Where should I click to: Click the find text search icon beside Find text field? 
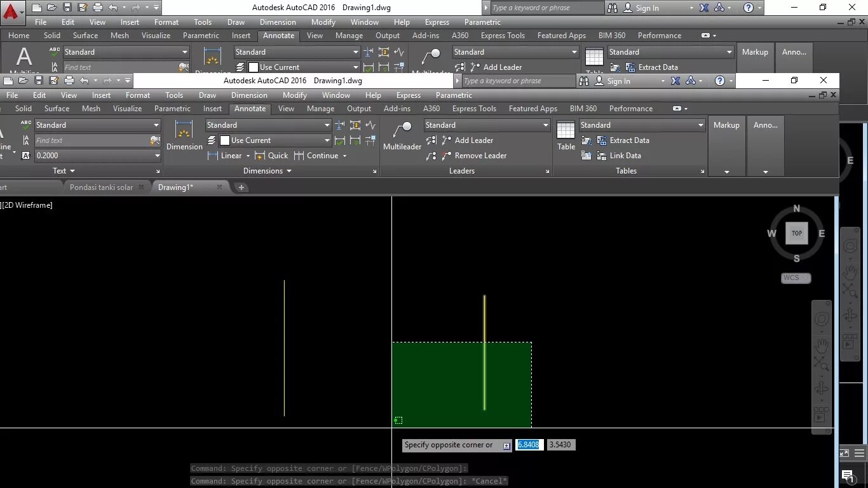(x=155, y=140)
